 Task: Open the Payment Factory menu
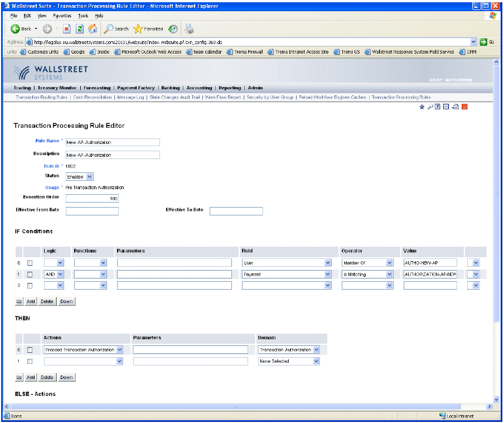tap(135, 88)
